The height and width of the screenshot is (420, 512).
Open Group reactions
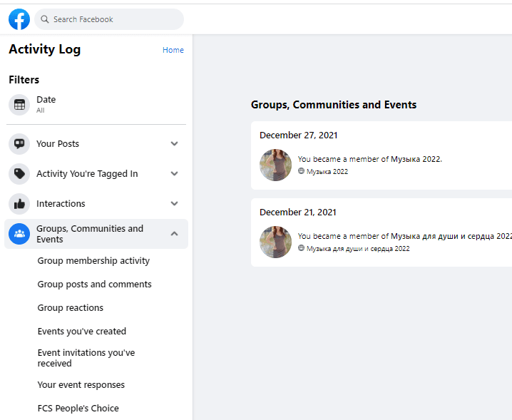(70, 308)
